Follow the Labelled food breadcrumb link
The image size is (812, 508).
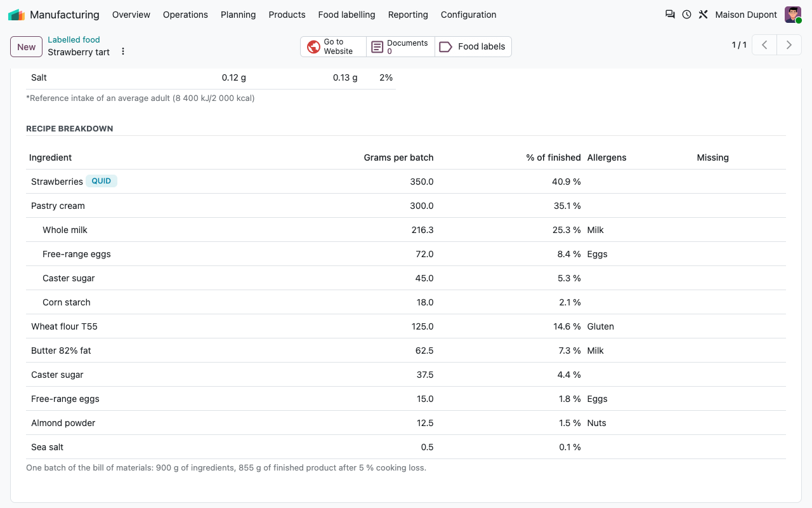[x=74, y=39]
